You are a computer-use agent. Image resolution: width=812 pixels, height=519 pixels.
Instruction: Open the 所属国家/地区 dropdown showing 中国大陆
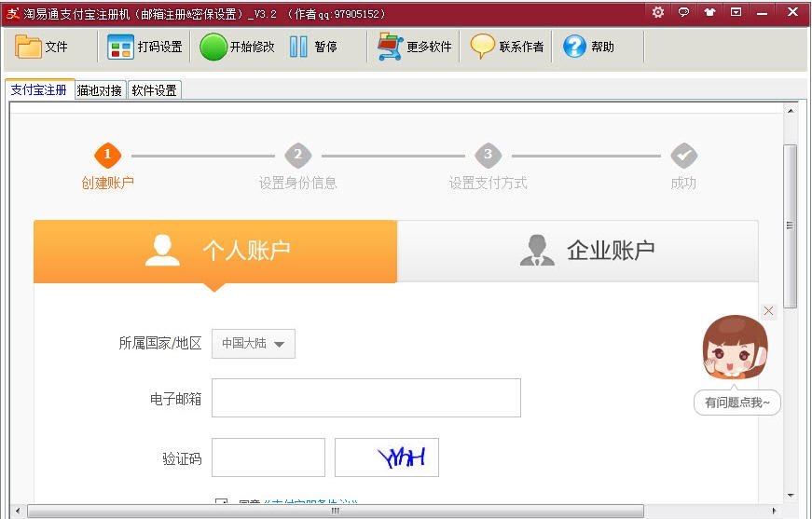[254, 344]
